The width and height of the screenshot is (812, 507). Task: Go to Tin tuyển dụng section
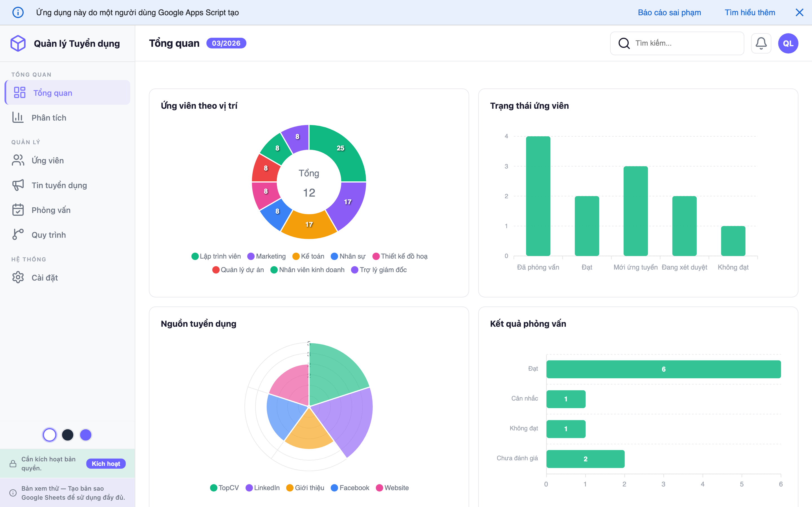59,185
